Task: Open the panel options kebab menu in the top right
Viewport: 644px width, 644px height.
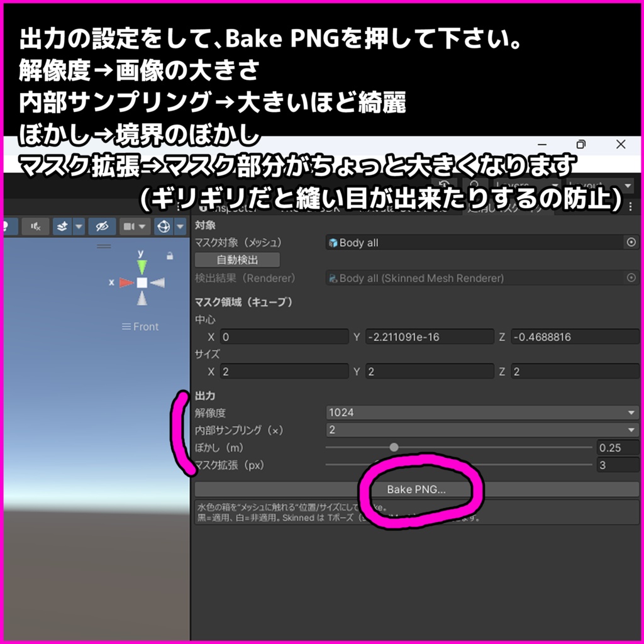Action: tap(631, 207)
